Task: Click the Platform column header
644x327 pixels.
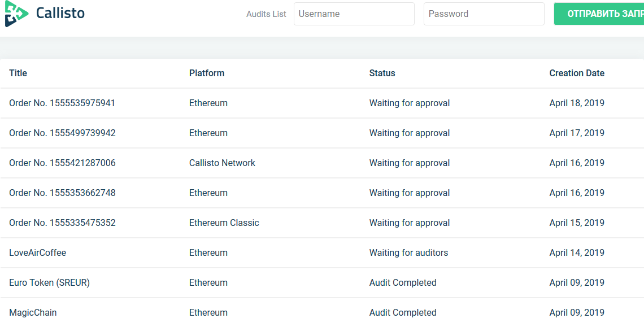Action: tap(207, 73)
